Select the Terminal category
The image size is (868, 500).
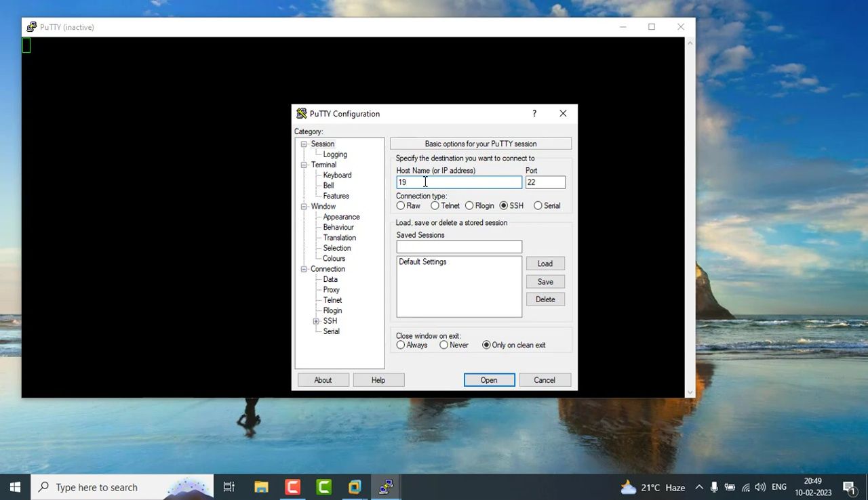point(323,165)
